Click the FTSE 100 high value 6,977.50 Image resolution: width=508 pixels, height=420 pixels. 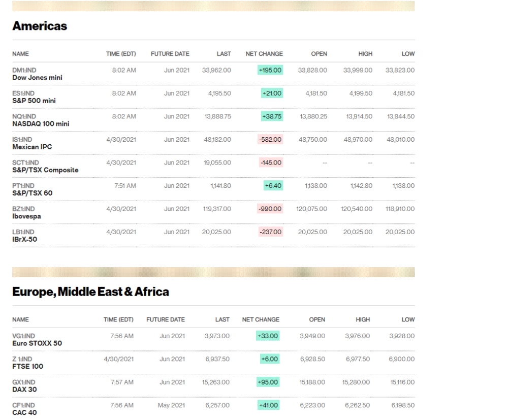tap(358, 359)
